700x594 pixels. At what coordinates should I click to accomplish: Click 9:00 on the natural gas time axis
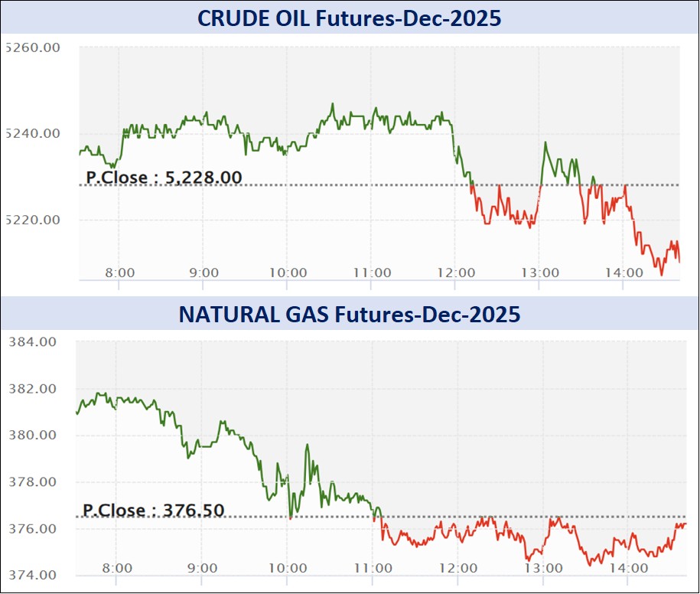pos(203,569)
